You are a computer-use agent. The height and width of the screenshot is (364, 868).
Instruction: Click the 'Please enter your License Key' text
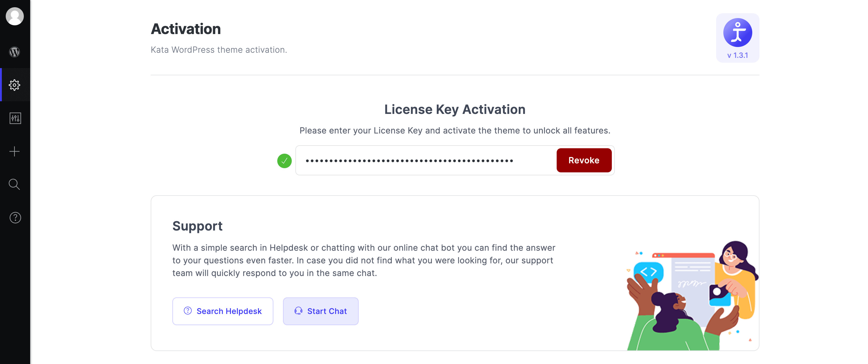454,131
